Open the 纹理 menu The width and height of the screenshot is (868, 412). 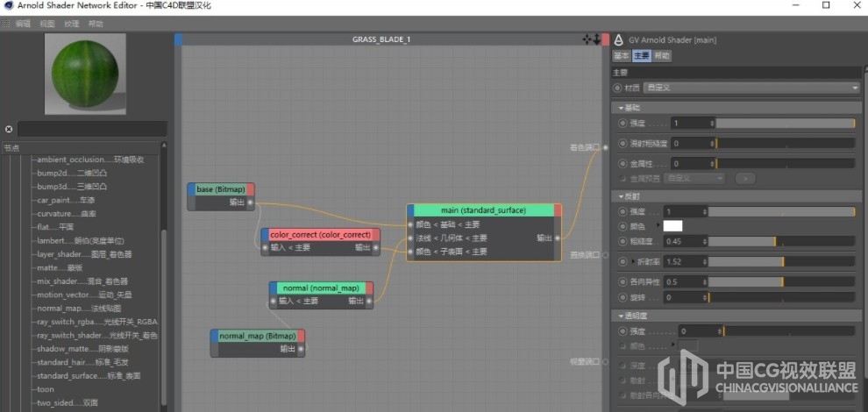coord(71,24)
